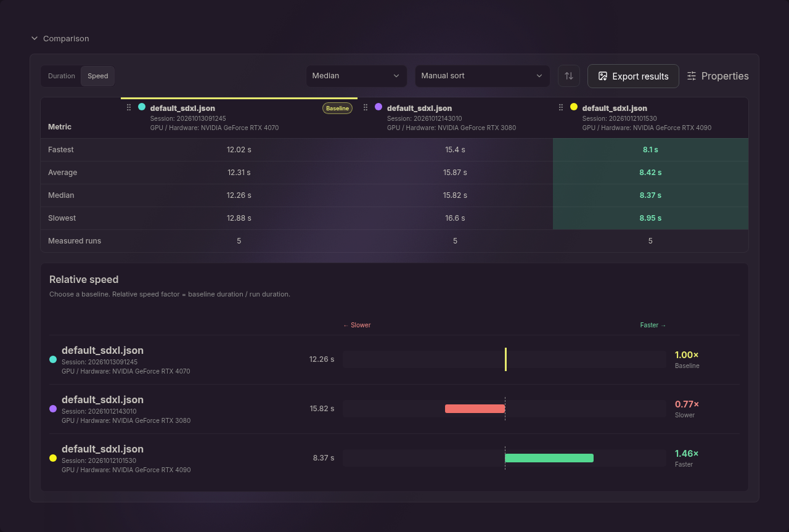Select the Fastest row label
The height and width of the screenshot is (532, 789).
click(x=61, y=150)
